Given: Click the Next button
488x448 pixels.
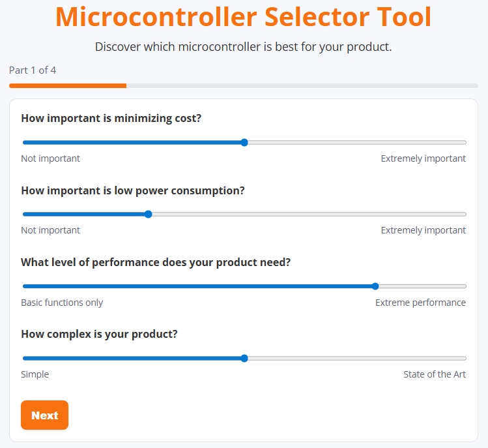Looking at the screenshot, I should click(44, 415).
